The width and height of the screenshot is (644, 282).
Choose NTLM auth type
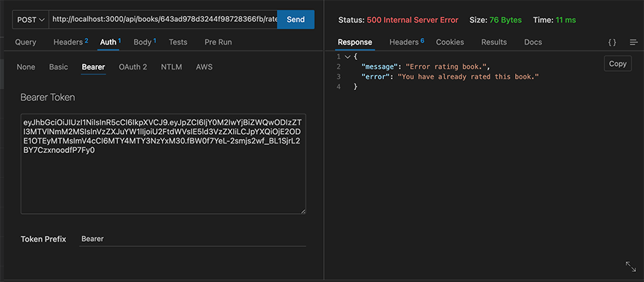(x=171, y=67)
